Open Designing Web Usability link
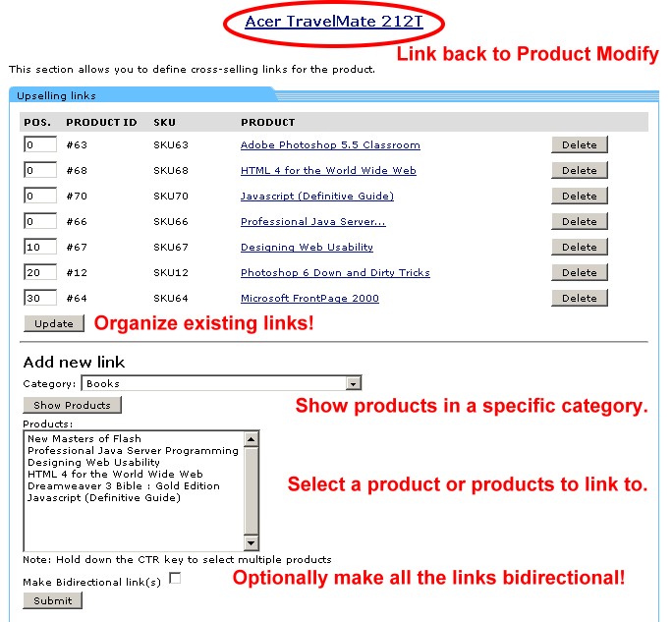 click(x=307, y=247)
